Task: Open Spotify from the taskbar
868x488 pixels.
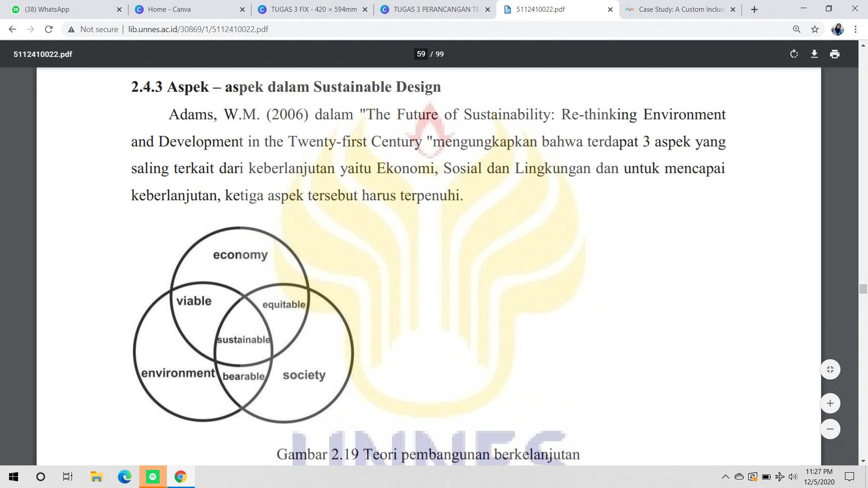Action: click(153, 477)
